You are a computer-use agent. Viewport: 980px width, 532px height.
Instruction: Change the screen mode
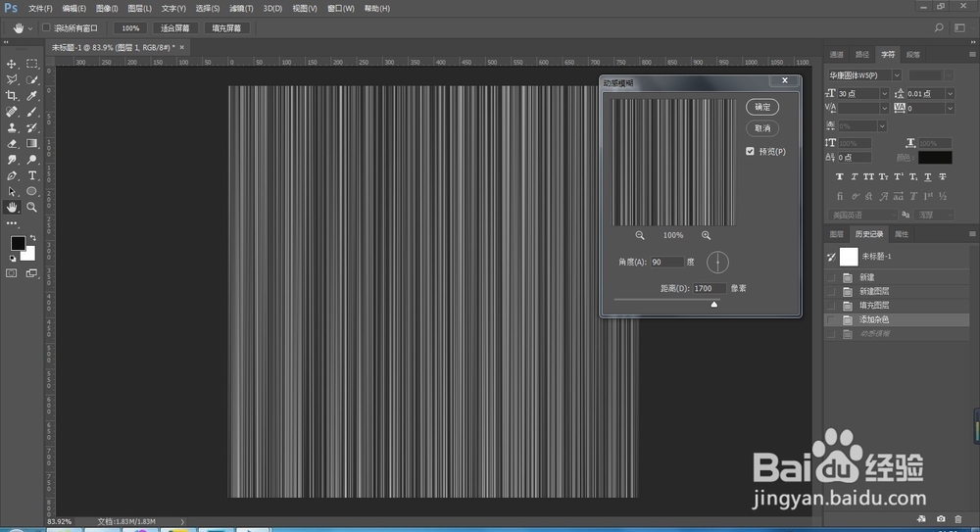(x=31, y=273)
